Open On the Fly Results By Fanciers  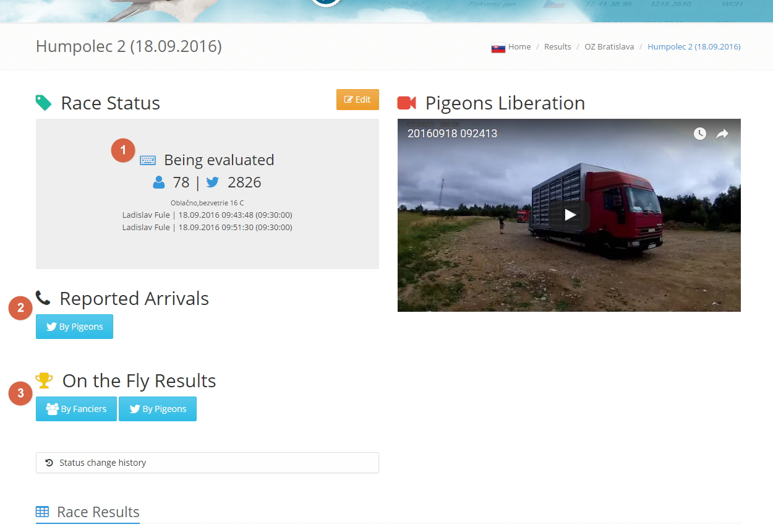(76, 409)
